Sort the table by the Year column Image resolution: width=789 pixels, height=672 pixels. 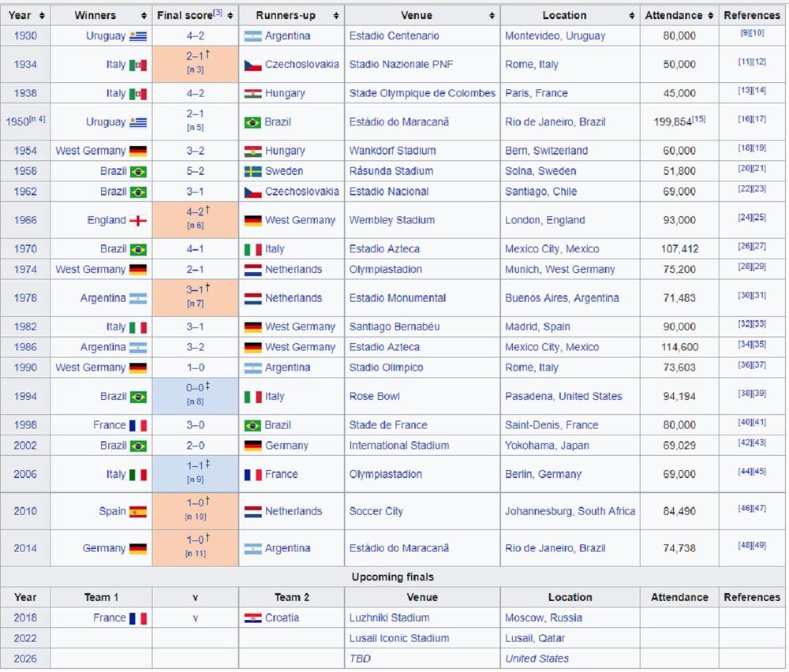(41, 16)
